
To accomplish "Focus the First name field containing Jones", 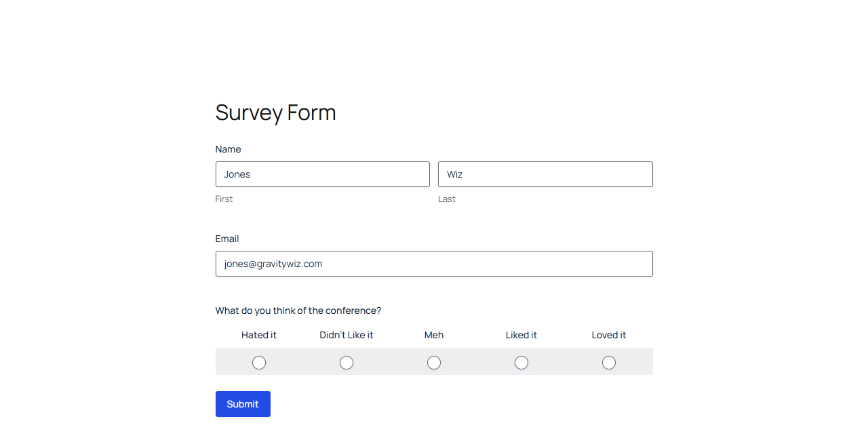I will [x=323, y=174].
